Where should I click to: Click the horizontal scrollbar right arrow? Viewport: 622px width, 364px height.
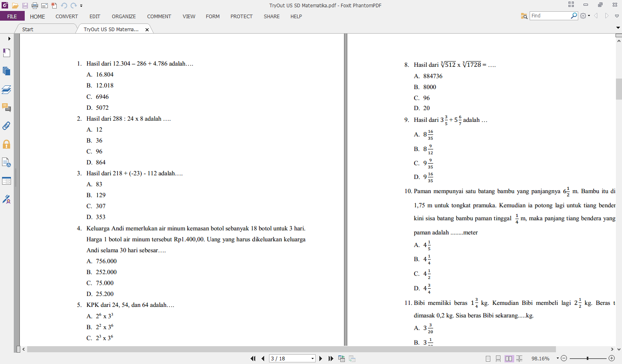pos(612,349)
